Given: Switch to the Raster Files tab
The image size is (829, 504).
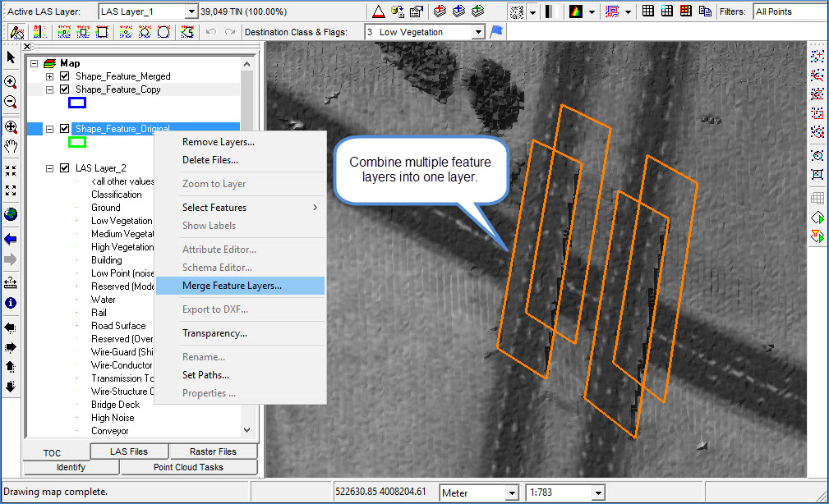Looking at the screenshot, I should click(x=213, y=451).
